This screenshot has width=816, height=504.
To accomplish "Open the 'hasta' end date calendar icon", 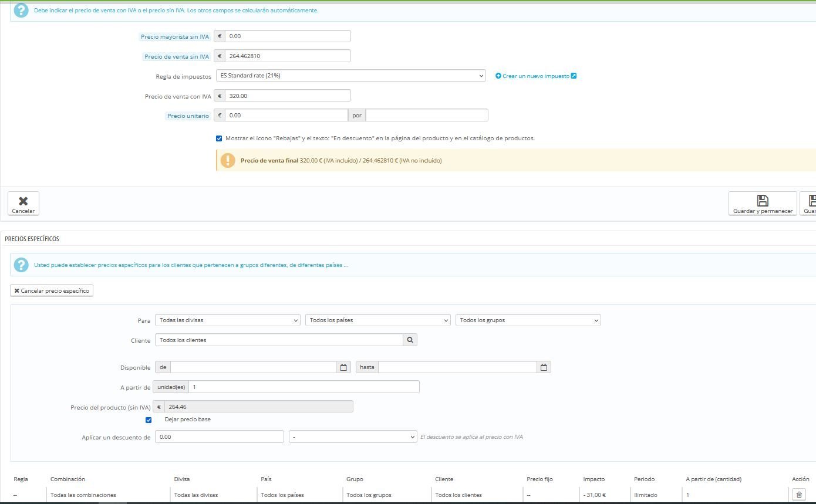I will [544, 367].
